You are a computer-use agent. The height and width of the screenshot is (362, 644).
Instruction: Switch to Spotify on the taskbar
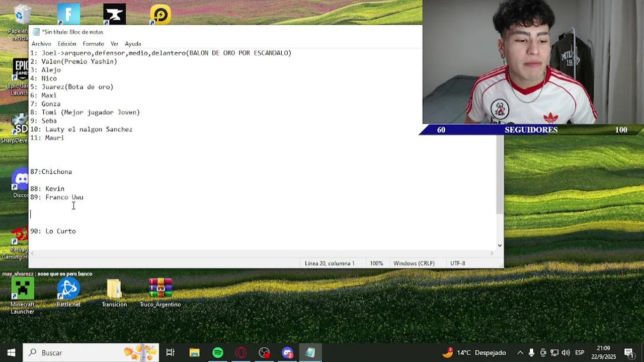click(218, 352)
